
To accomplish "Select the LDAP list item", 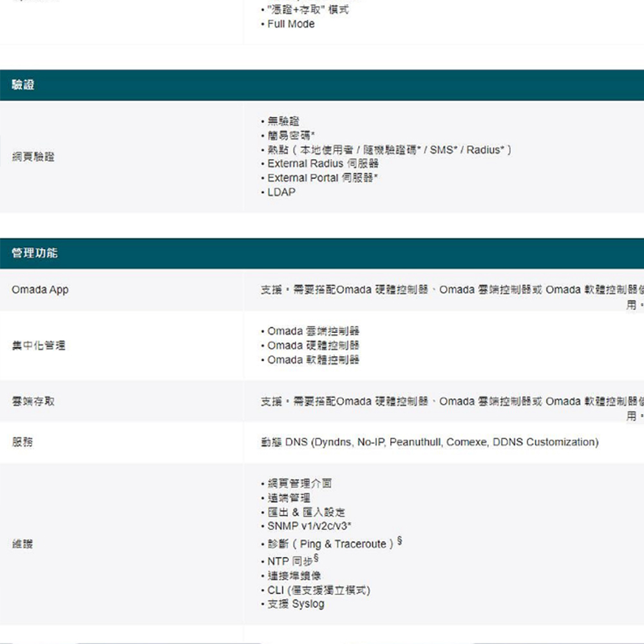I will (281, 192).
